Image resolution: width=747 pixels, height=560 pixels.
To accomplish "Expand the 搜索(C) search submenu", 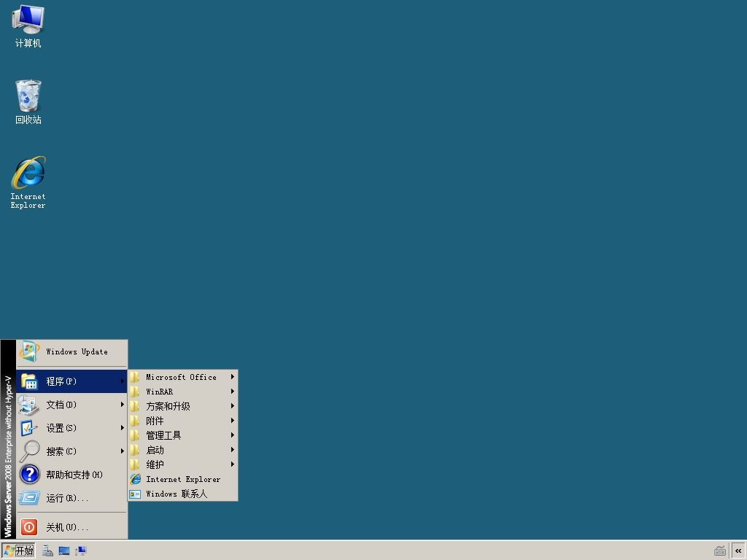I will pos(72,451).
